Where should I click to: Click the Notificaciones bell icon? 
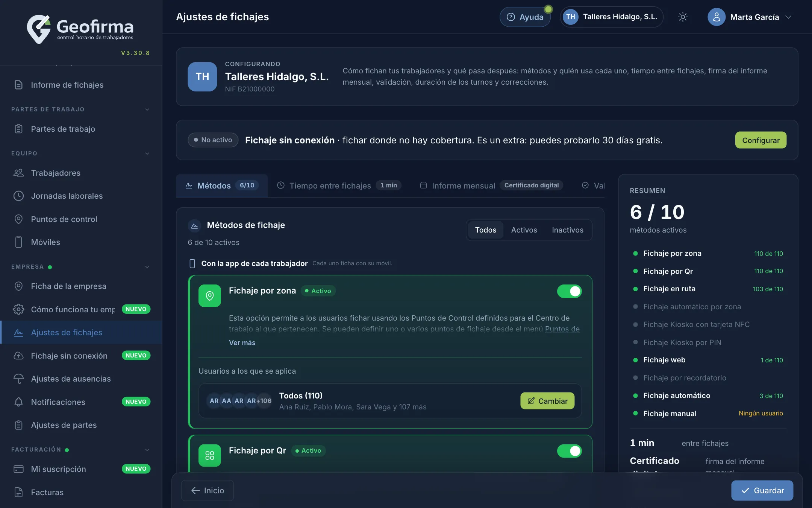(x=18, y=402)
